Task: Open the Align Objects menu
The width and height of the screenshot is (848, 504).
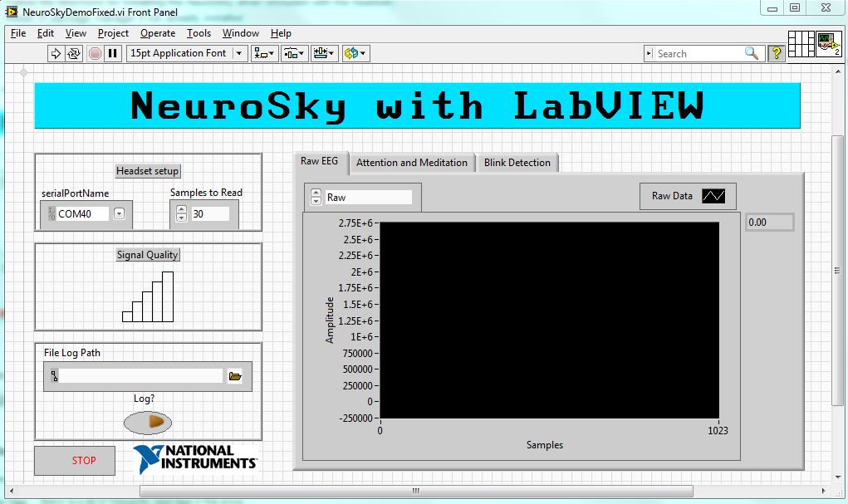Action: pos(264,53)
